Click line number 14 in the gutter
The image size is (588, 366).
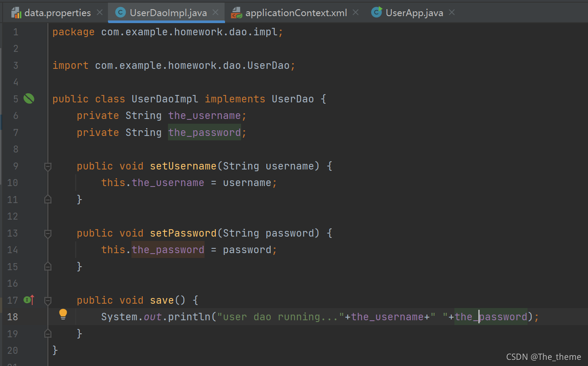pos(13,250)
